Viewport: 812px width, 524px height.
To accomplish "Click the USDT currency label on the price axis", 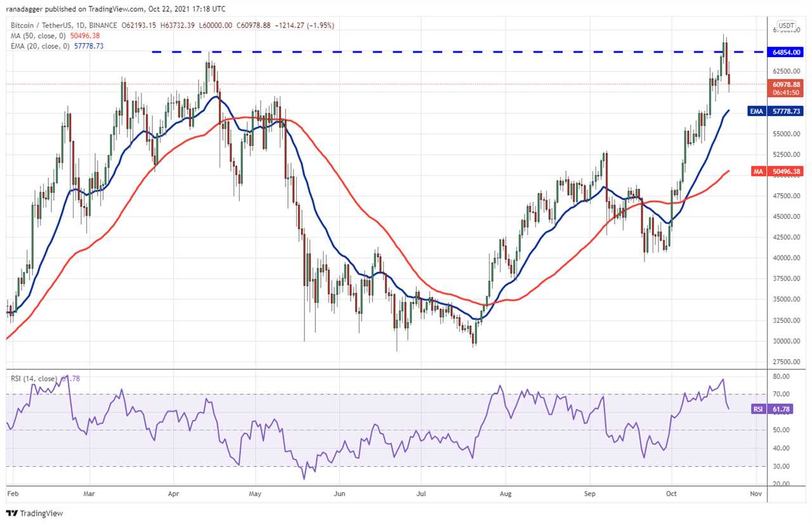I will (x=787, y=26).
